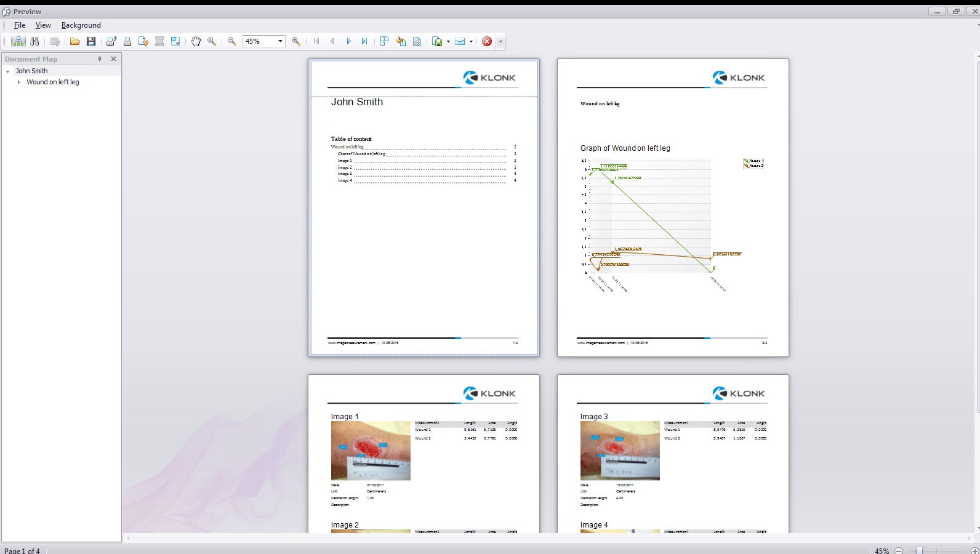Image resolution: width=980 pixels, height=554 pixels.
Task: Click the Graph of Wound on left leg title
Action: coord(625,148)
